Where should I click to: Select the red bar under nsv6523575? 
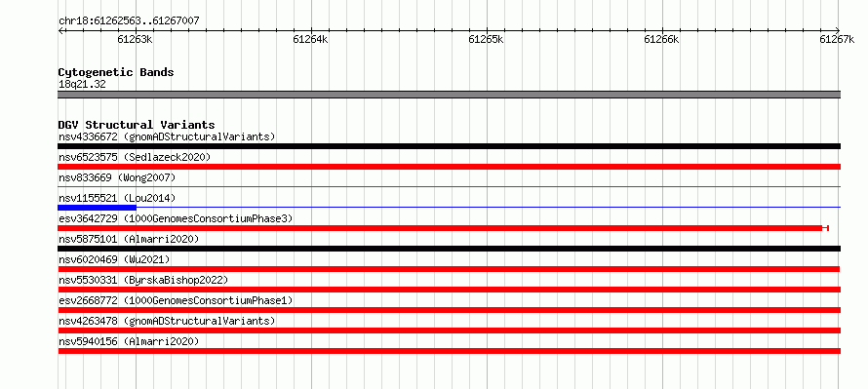449,167
